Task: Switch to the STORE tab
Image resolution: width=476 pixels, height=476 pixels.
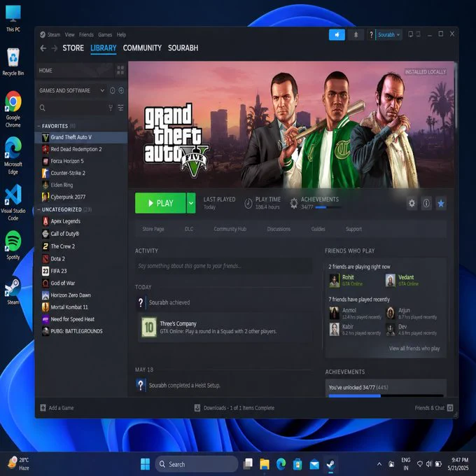Action: click(x=73, y=48)
